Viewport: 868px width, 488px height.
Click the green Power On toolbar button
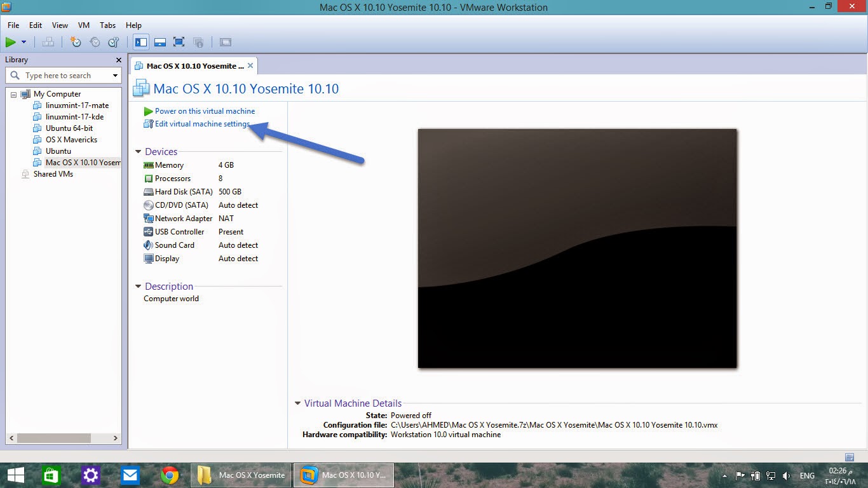(x=10, y=42)
